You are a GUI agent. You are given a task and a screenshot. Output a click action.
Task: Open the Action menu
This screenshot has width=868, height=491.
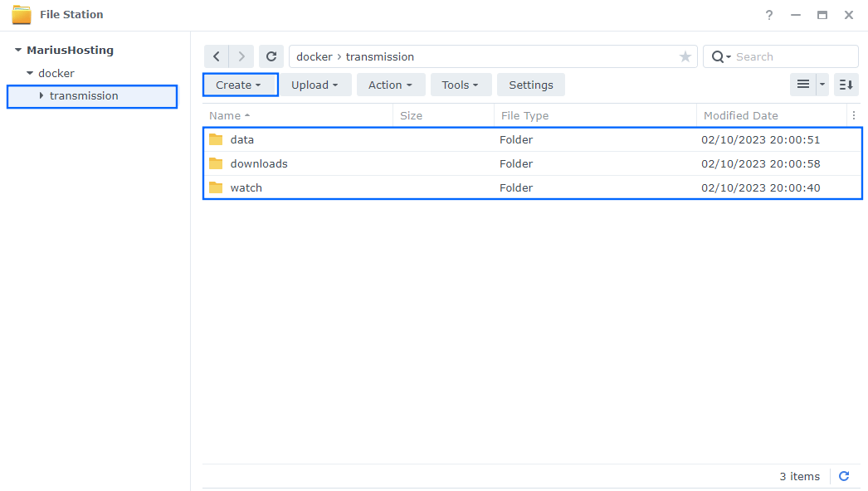pos(390,84)
